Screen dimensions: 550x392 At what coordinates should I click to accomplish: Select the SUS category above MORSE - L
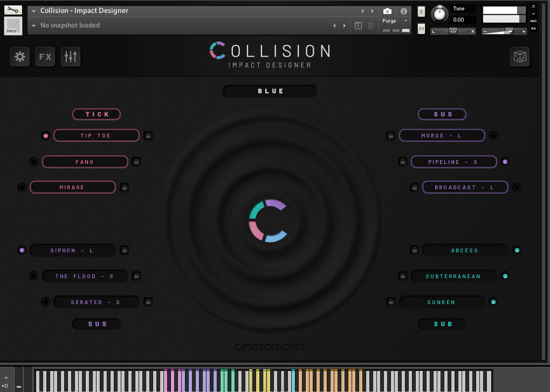(x=442, y=114)
